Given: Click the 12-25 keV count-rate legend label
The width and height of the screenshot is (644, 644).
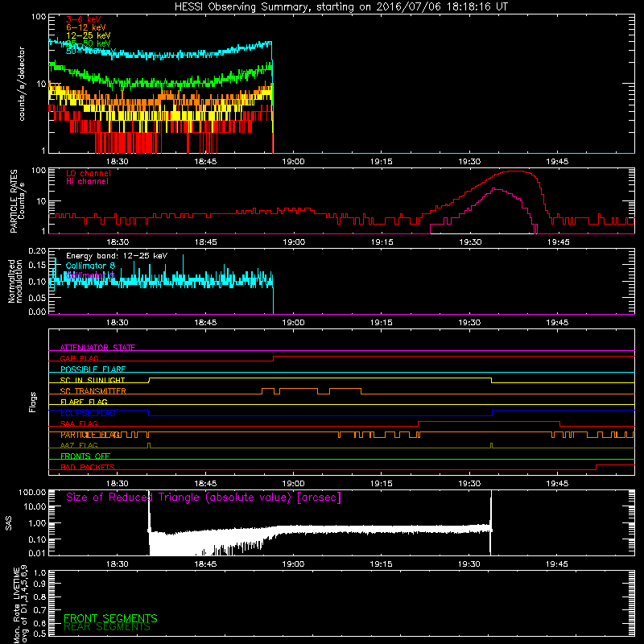Looking at the screenshot, I should coord(89,35).
